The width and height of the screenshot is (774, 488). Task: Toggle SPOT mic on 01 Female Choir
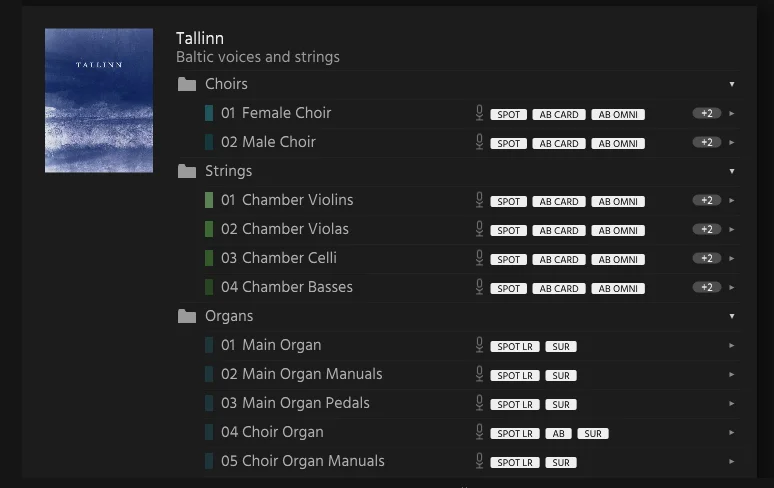[508, 114]
